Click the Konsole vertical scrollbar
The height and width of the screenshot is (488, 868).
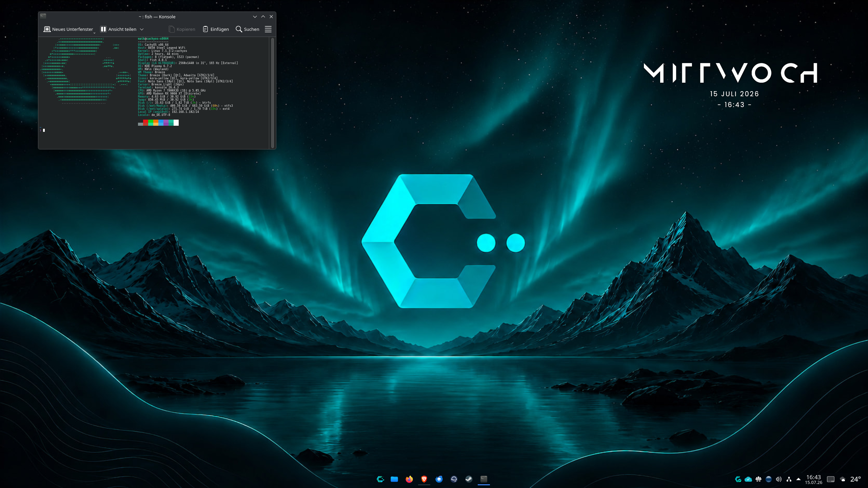click(x=272, y=93)
